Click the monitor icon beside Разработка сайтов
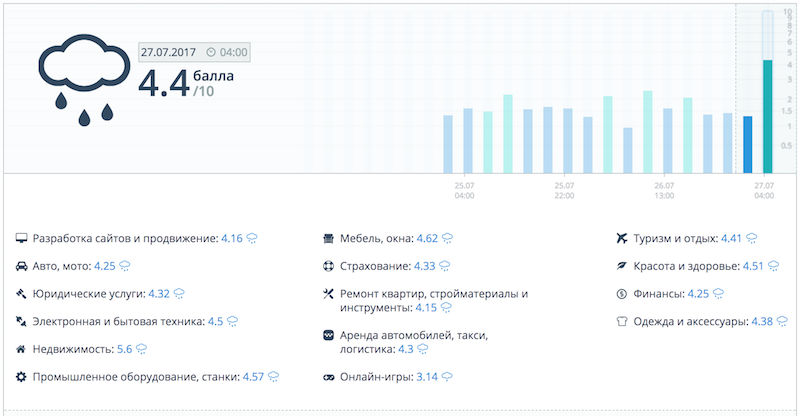Viewport: 800px width, 416px height. click(x=22, y=239)
